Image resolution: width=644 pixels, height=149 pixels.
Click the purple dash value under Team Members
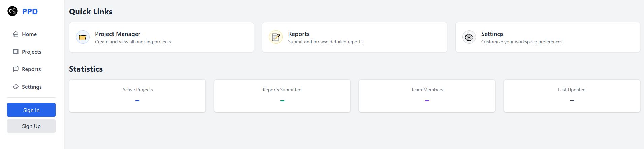(x=427, y=101)
